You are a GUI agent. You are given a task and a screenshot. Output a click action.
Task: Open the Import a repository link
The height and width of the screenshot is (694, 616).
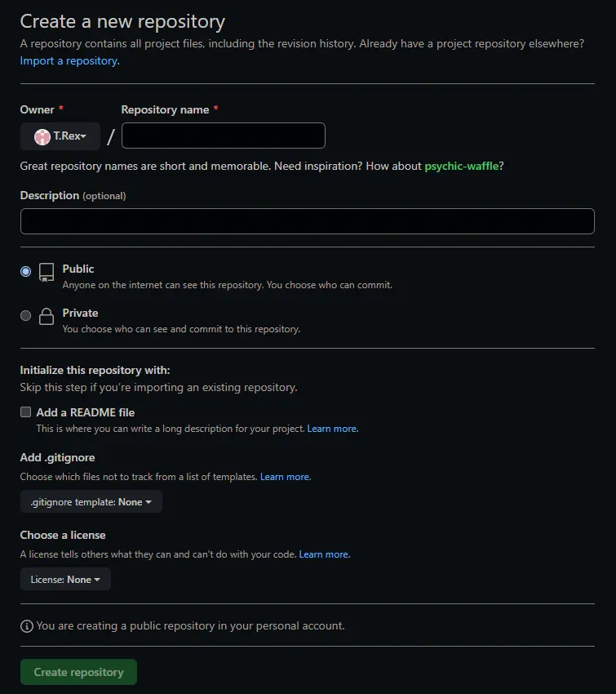[x=69, y=60]
